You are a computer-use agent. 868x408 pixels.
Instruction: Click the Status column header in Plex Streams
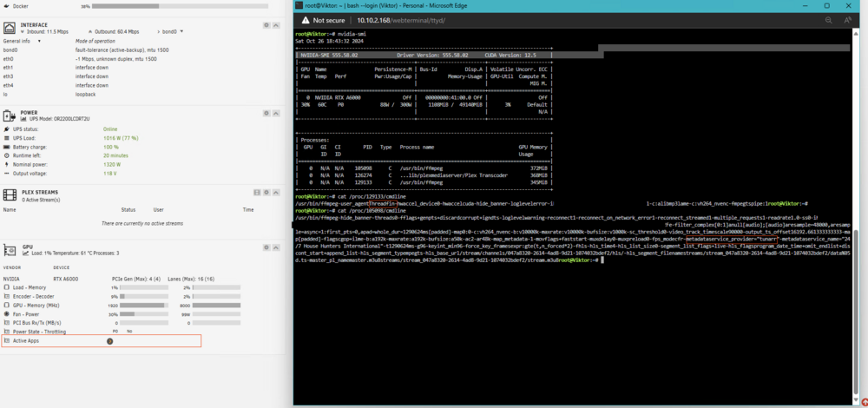[128, 210]
